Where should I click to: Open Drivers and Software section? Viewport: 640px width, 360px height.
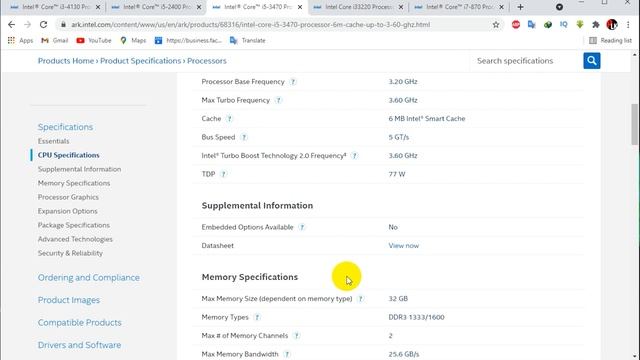pyautogui.click(x=79, y=345)
